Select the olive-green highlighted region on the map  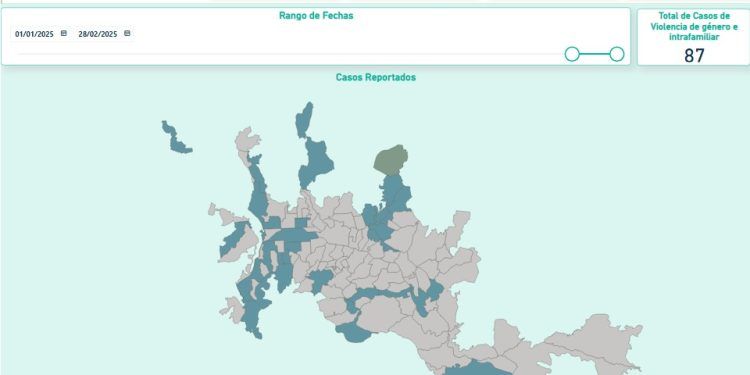coord(391,160)
